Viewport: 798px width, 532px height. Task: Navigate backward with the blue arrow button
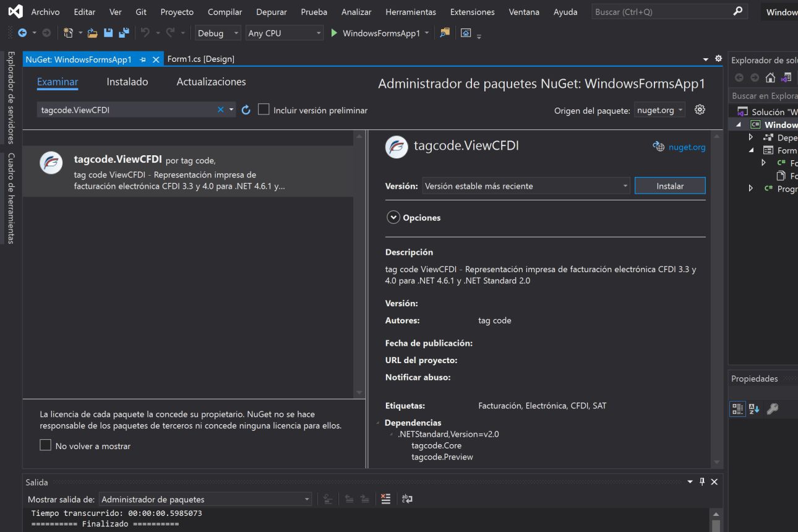22,33
